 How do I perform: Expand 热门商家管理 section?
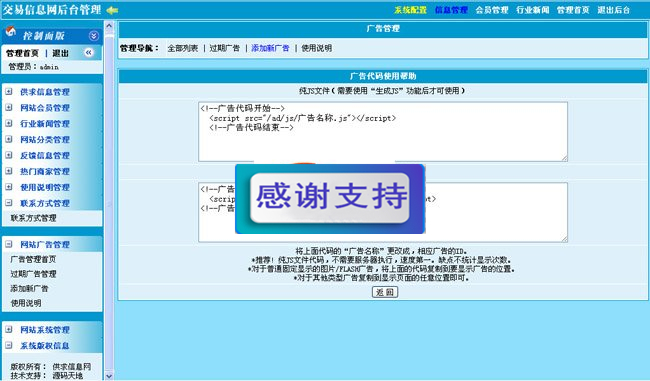pyautogui.click(x=9, y=171)
